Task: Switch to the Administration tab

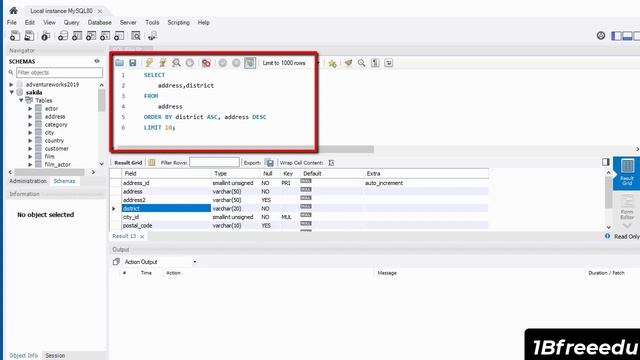Action: coord(28,181)
